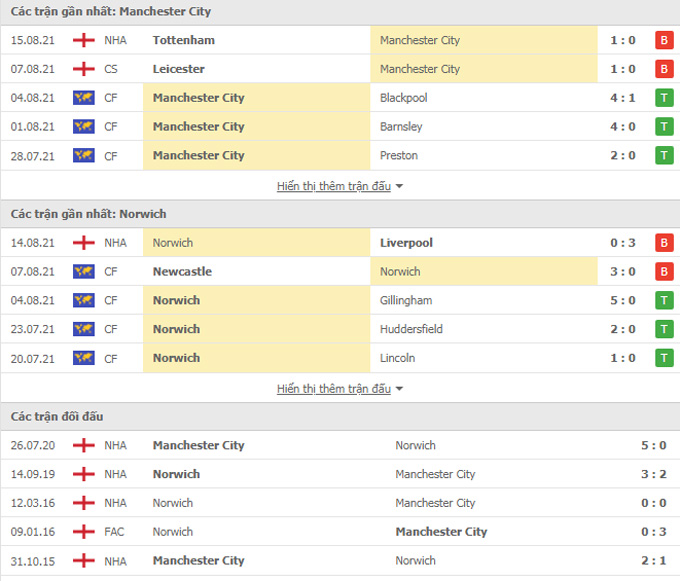Expand more Manchester City matches

pos(340,186)
